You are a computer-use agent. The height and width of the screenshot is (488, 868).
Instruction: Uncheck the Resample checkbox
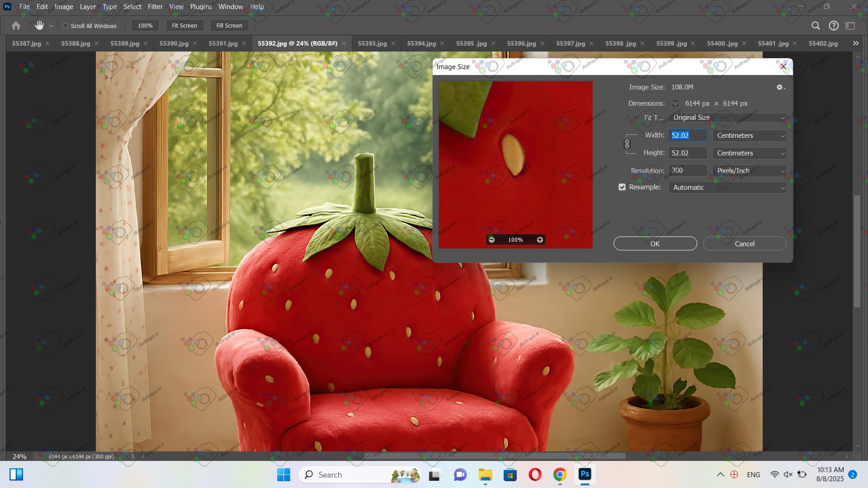coord(622,187)
